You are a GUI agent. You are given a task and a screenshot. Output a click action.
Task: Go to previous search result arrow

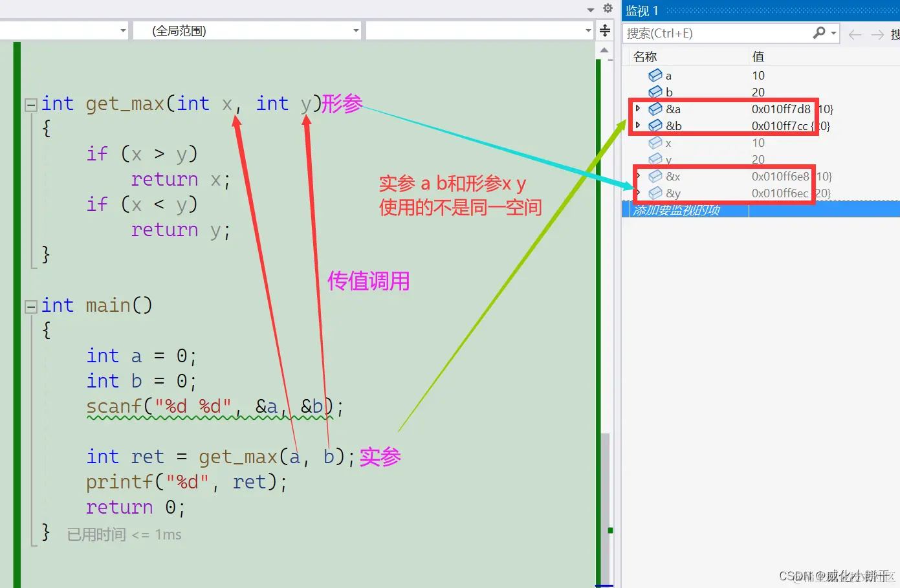pos(855,34)
